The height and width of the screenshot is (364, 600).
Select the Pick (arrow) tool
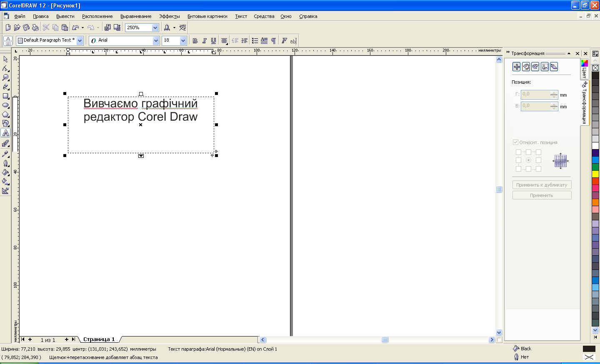(5, 59)
